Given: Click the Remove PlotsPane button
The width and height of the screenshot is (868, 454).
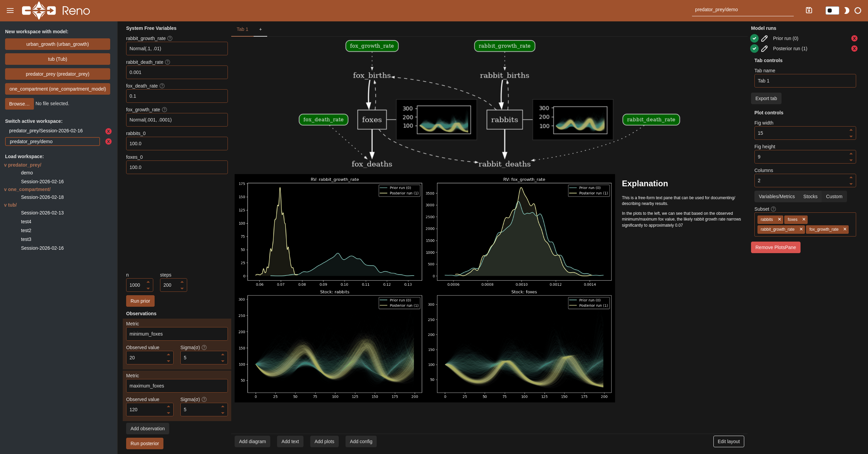Looking at the screenshot, I should [775, 247].
